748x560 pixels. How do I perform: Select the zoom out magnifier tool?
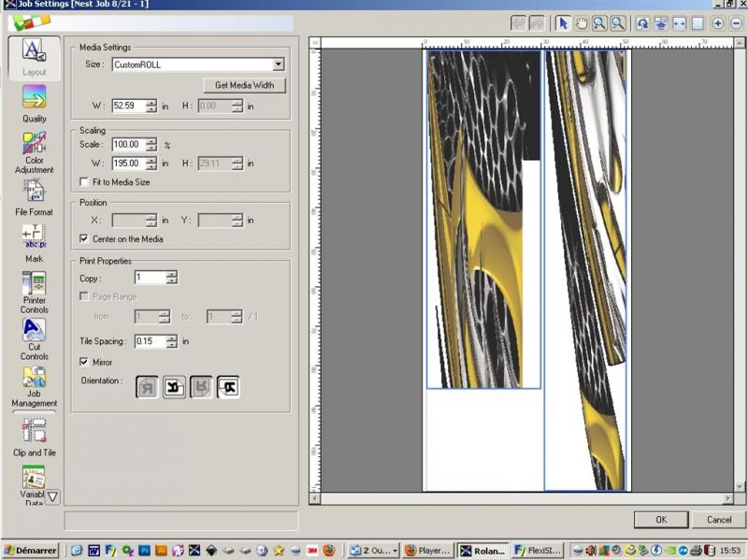(618, 22)
